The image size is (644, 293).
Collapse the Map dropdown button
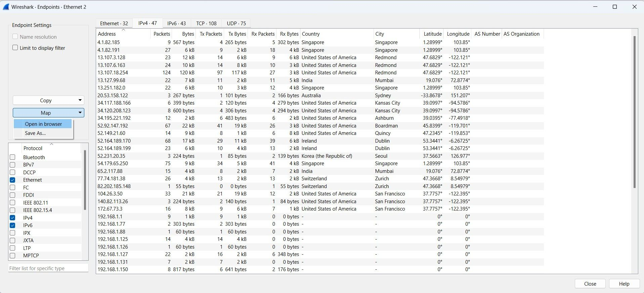[80, 113]
